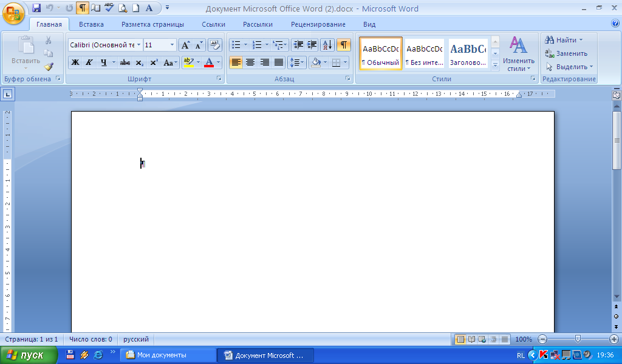This screenshot has width=622, height=364.
Task: Create new document from Quick Access toolbar
Action: pos(135,8)
